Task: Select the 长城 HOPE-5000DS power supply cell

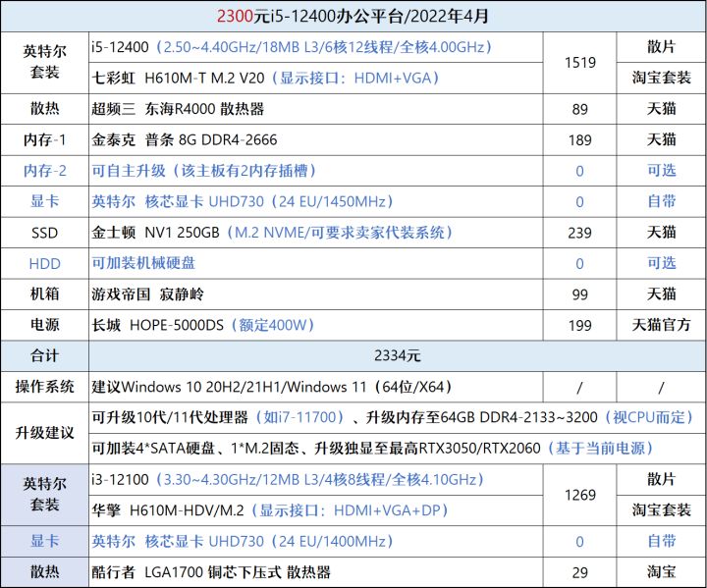Action: [315, 325]
